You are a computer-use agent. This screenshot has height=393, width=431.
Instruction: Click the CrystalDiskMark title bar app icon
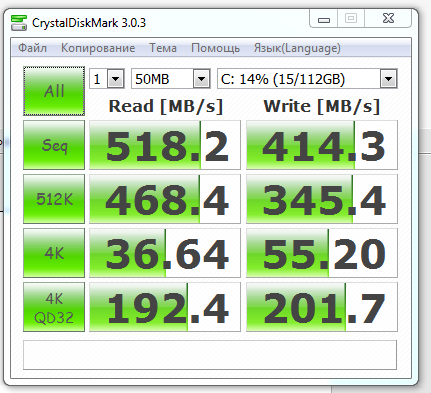pyautogui.click(x=19, y=23)
